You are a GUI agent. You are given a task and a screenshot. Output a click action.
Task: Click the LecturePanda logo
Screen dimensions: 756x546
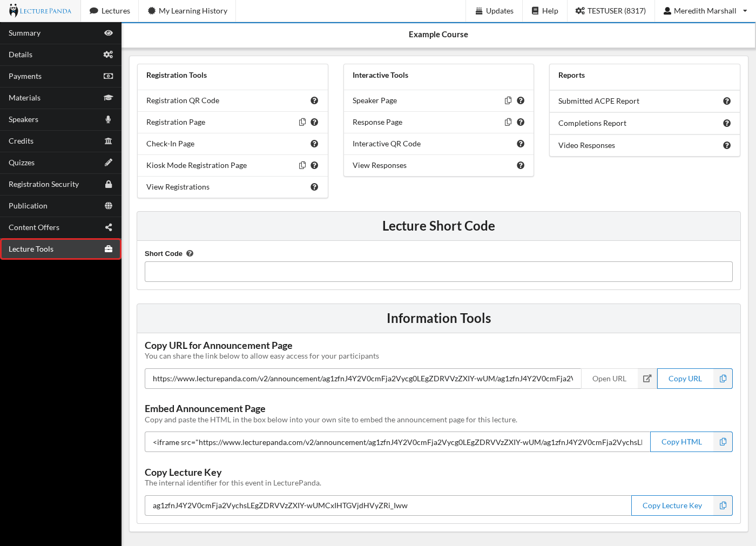[x=40, y=11]
